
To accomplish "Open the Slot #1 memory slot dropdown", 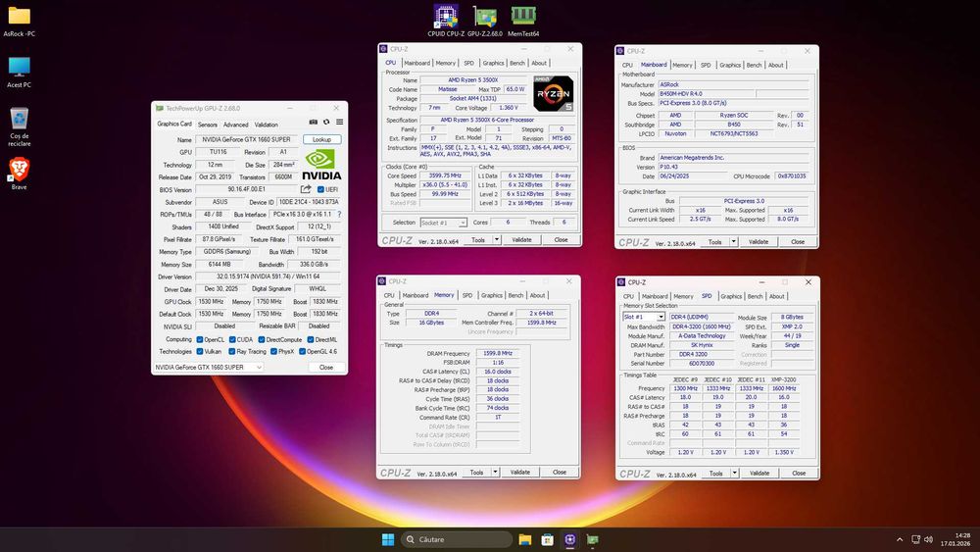I will click(x=644, y=317).
